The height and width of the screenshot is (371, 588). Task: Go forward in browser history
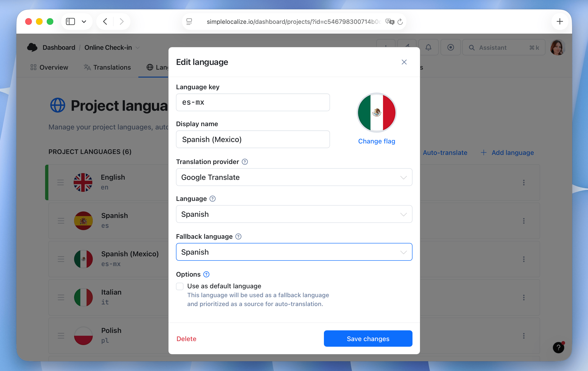121,21
